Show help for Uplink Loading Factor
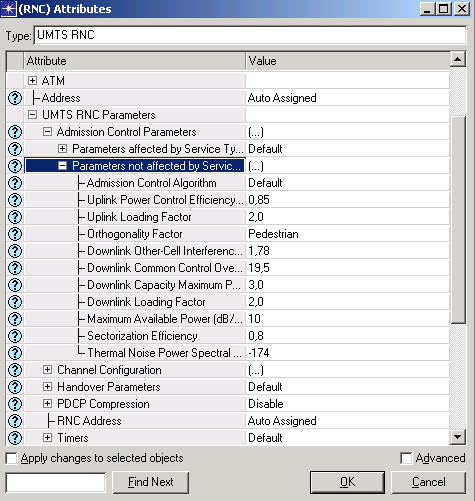This screenshot has width=475, height=501. click(x=15, y=217)
